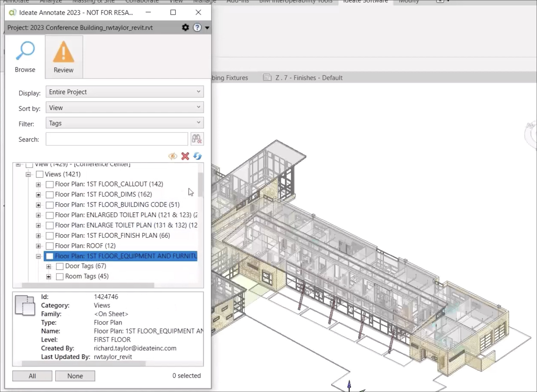Open the settings gear in Ideate Annotate
This screenshot has height=392, width=537.
tap(185, 27)
